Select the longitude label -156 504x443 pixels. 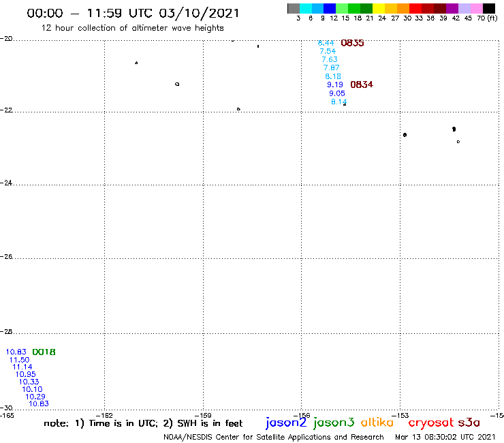tap(302, 416)
